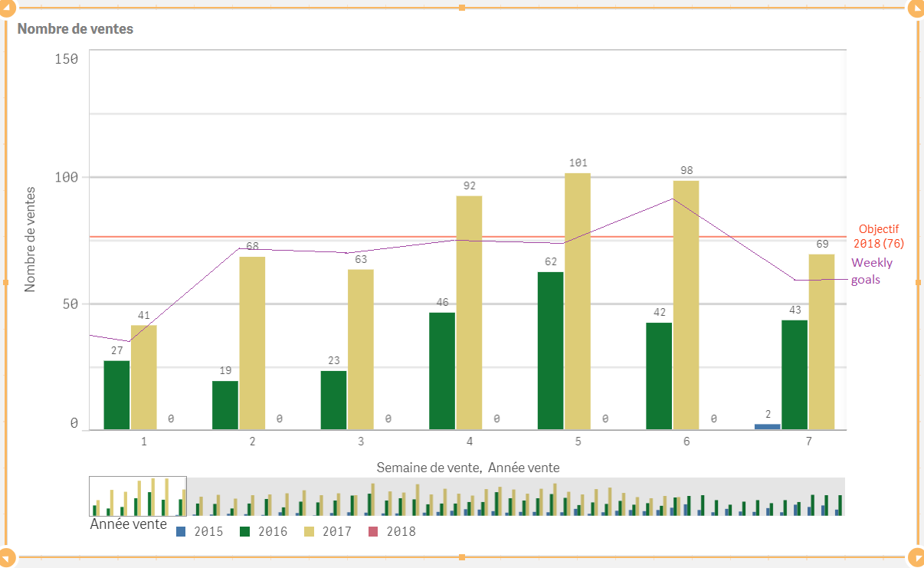Image resolution: width=924 pixels, height=568 pixels.
Task: Click the Objectif 2018 (76) reference label
Action: (x=879, y=236)
